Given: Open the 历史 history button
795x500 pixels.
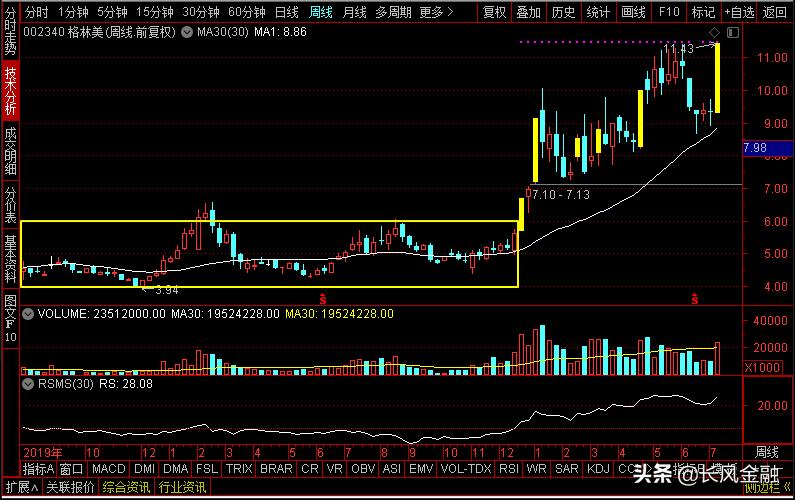Looking at the screenshot, I should [563, 12].
